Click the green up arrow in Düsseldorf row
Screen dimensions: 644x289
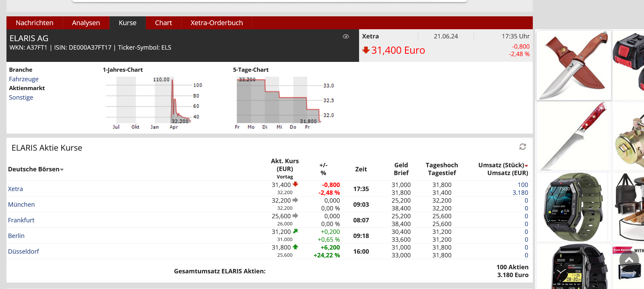[295, 247]
